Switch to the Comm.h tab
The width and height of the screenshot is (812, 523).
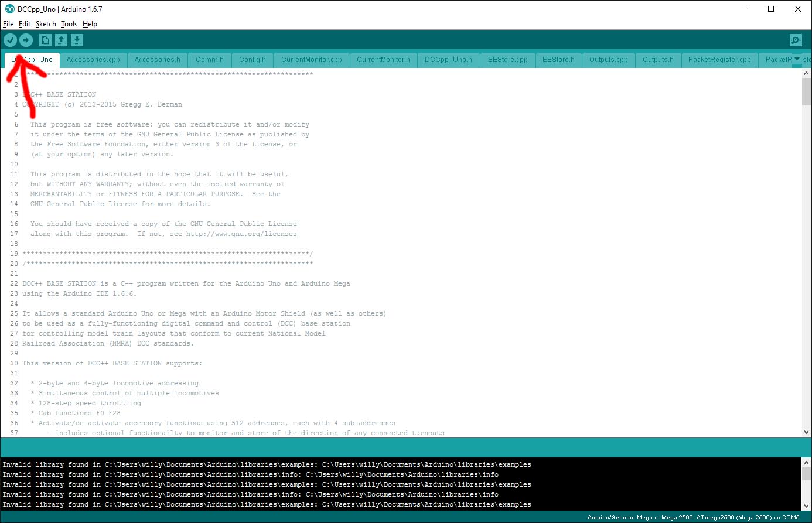(x=210, y=60)
